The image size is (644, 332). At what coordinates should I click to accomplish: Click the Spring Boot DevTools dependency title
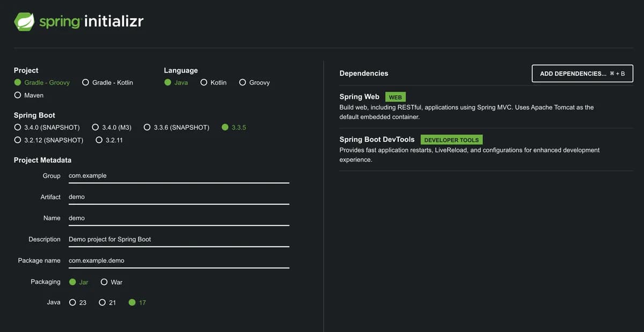[377, 140]
